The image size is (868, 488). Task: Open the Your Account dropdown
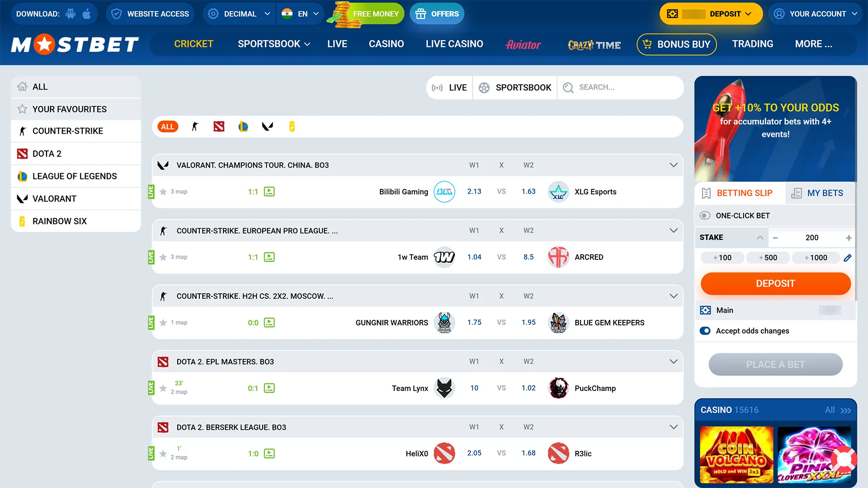click(x=815, y=14)
